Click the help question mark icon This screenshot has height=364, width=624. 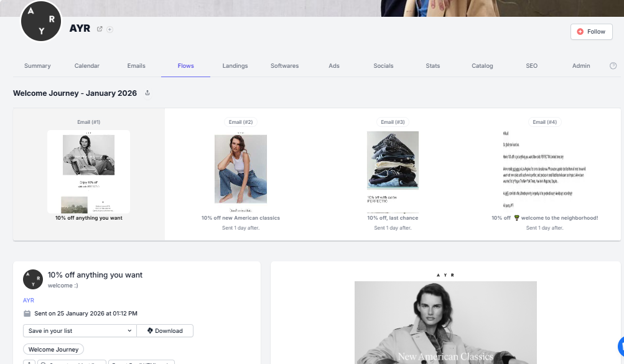click(x=613, y=66)
